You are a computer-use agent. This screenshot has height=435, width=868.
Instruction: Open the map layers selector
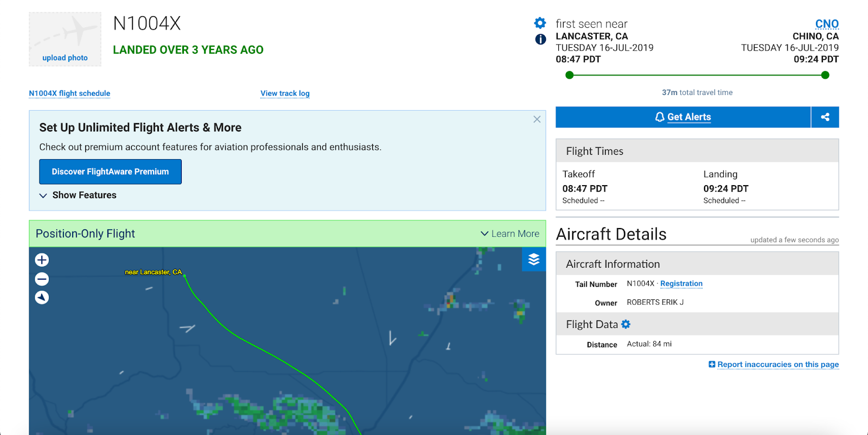[534, 260]
